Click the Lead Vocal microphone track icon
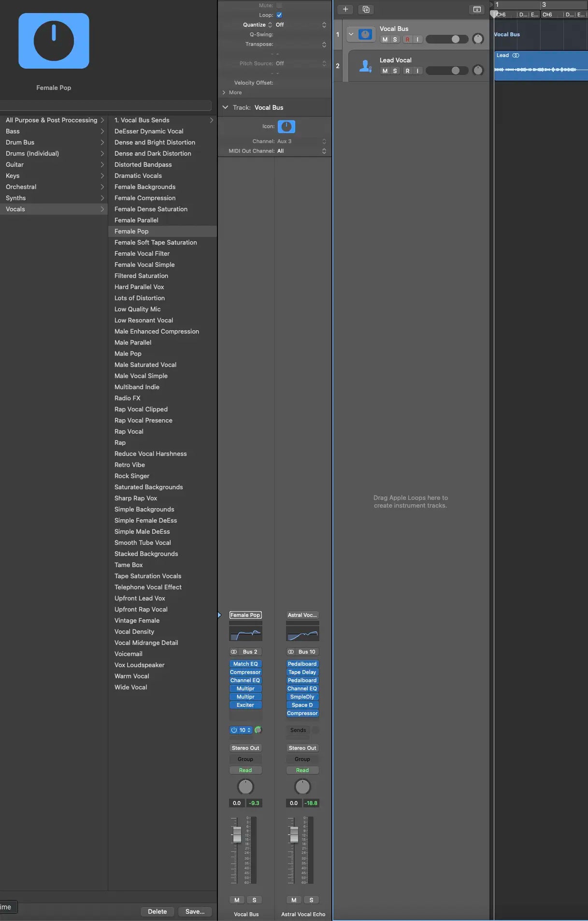Viewport: 588px width, 921px height. click(365, 66)
